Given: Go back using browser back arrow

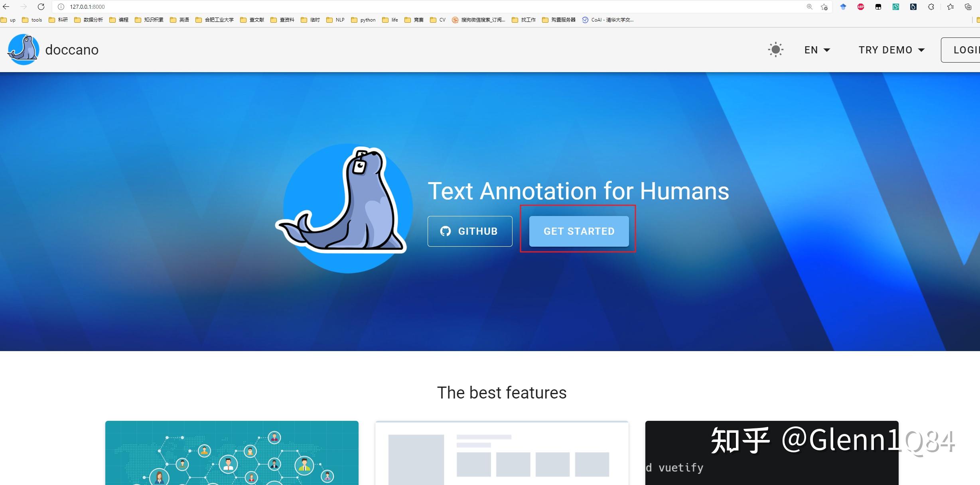Looking at the screenshot, I should coord(6,7).
